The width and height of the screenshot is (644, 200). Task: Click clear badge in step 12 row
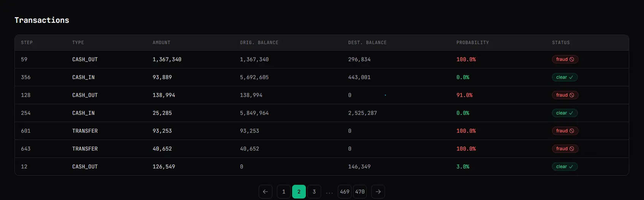[x=565, y=167]
